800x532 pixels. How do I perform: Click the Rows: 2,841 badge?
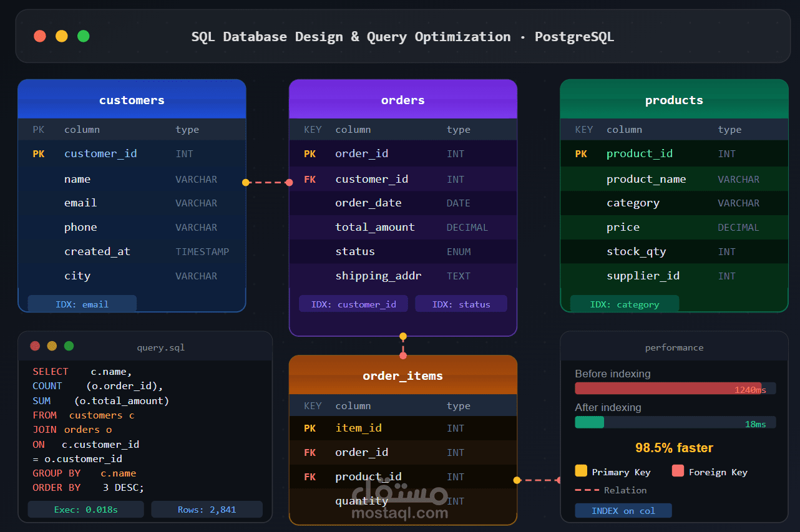(207, 510)
